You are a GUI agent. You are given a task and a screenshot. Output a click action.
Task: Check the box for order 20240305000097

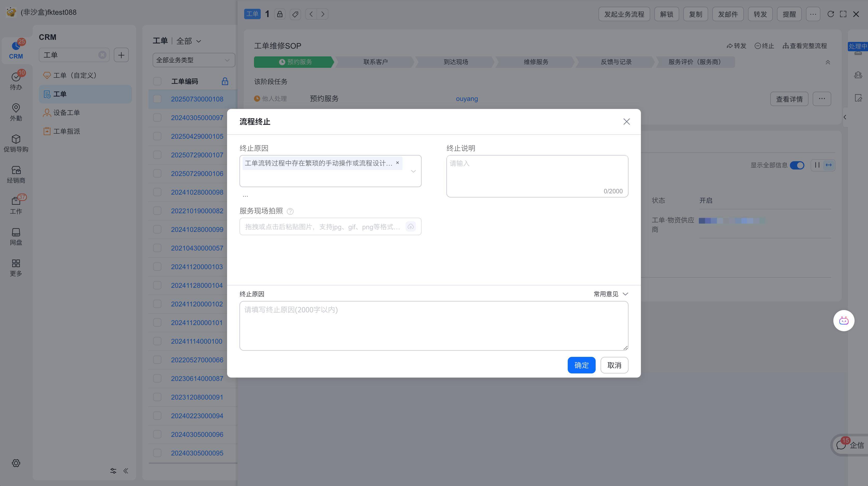click(x=157, y=118)
